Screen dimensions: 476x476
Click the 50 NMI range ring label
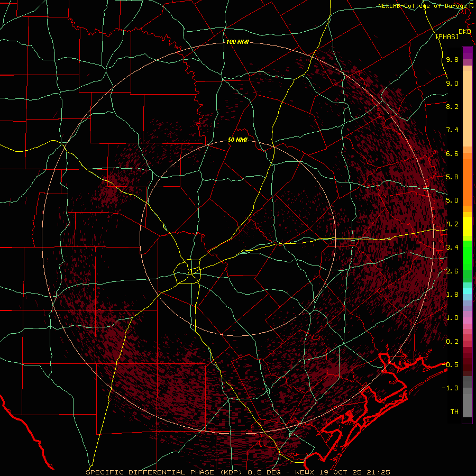(237, 140)
